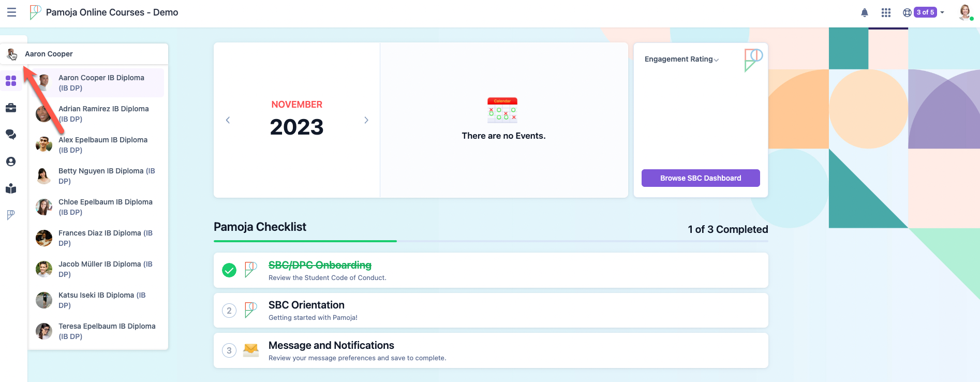Click the notifications bell icon
The height and width of the screenshot is (382, 980).
point(864,12)
